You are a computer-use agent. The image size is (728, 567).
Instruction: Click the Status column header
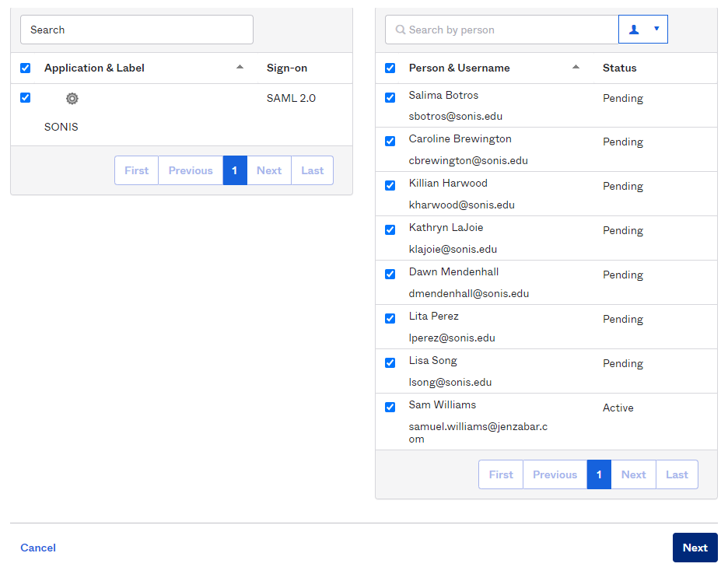click(x=619, y=68)
